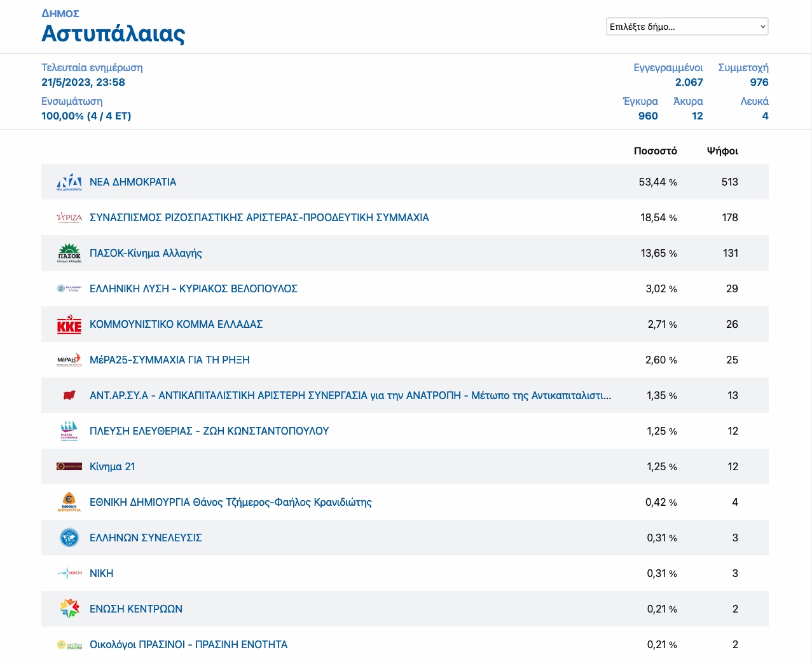Open the ΜέΡΑ25-ΣΥΜΜΑΧΙΑ ΓΙΑ ΤΗ ΡΗΞΗ link

(x=170, y=360)
